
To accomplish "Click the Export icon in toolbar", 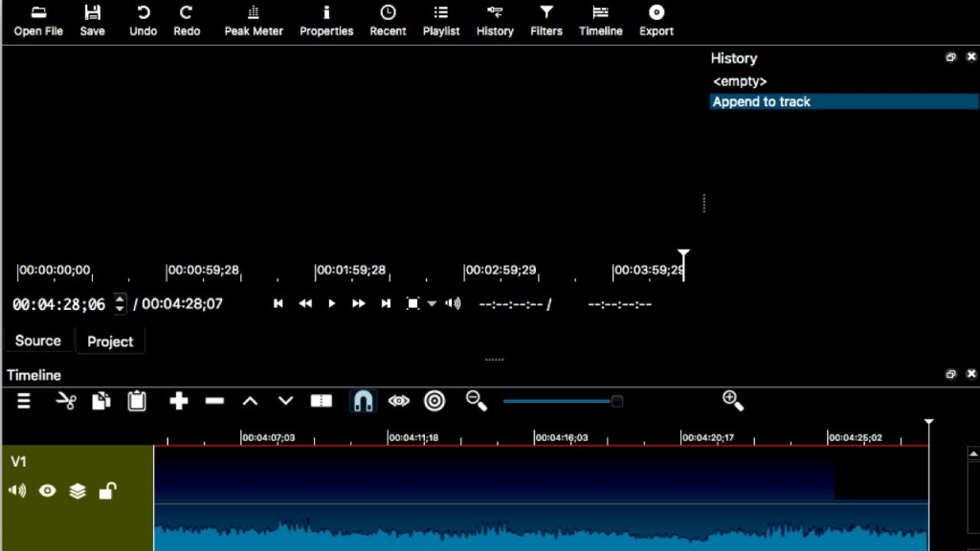I will click(x=657, y=20).
